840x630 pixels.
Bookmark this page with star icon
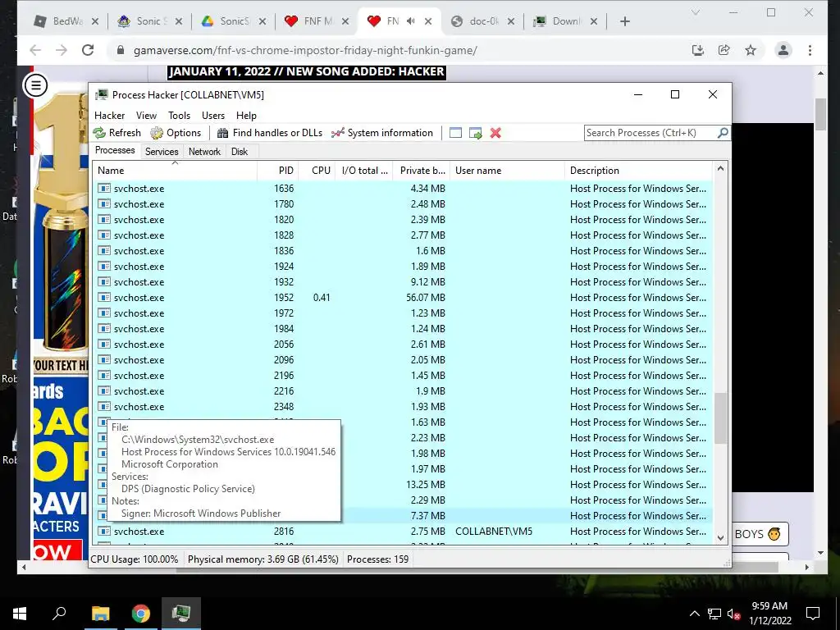(751, 50)
